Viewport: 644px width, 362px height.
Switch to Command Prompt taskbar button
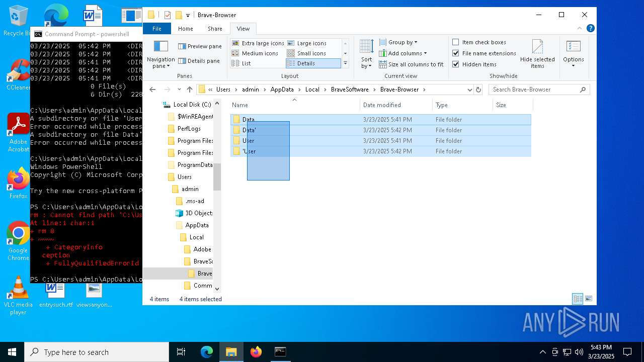(x=280, y=352)
